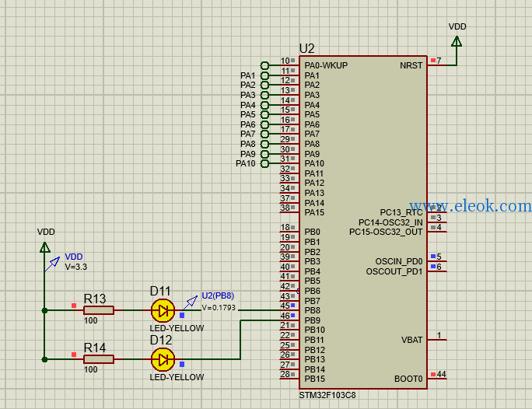Click the STM32F103C8 part name

click(x=327, y=395)
